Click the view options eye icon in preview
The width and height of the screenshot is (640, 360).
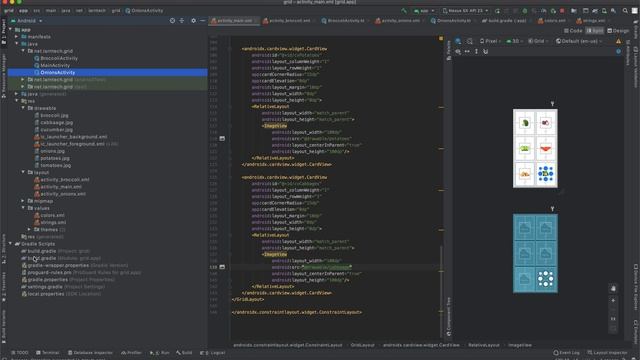(458, 51)
